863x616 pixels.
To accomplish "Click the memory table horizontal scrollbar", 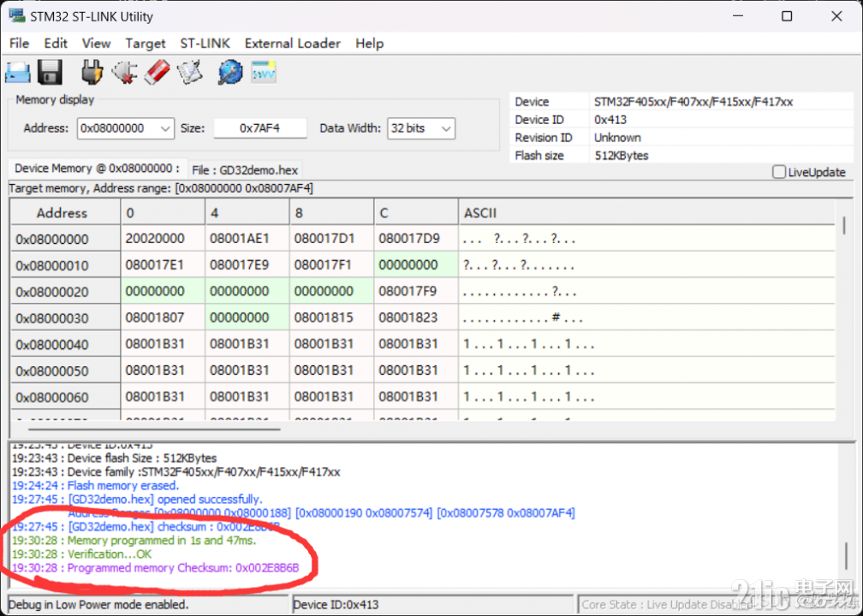I will coord(154,429).
